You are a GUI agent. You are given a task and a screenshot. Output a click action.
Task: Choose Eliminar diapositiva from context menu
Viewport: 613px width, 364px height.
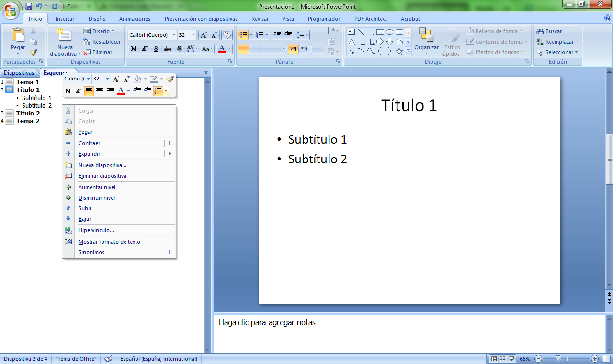[x=102, y=176]
